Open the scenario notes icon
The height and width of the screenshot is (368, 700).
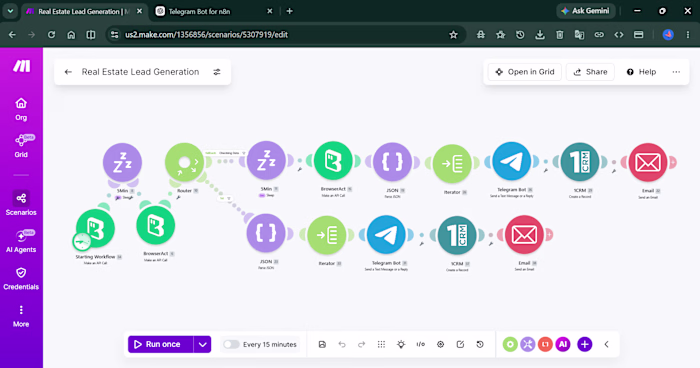point(460,344)
